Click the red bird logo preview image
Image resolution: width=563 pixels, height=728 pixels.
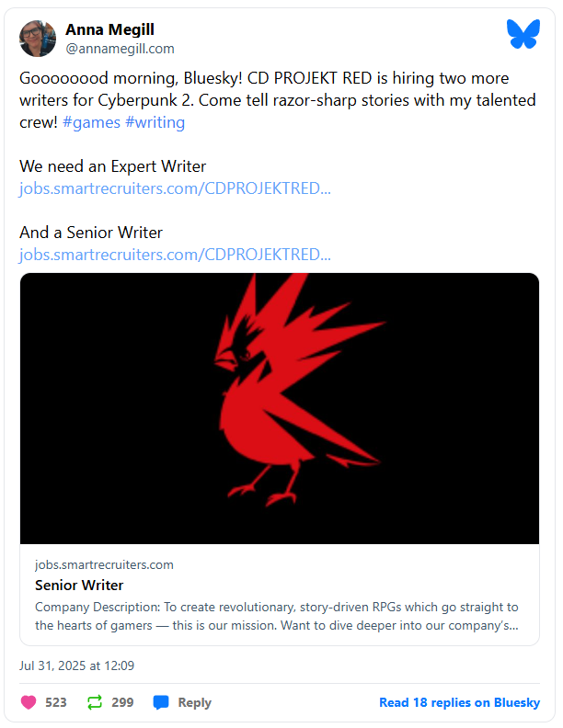(279, 408)
